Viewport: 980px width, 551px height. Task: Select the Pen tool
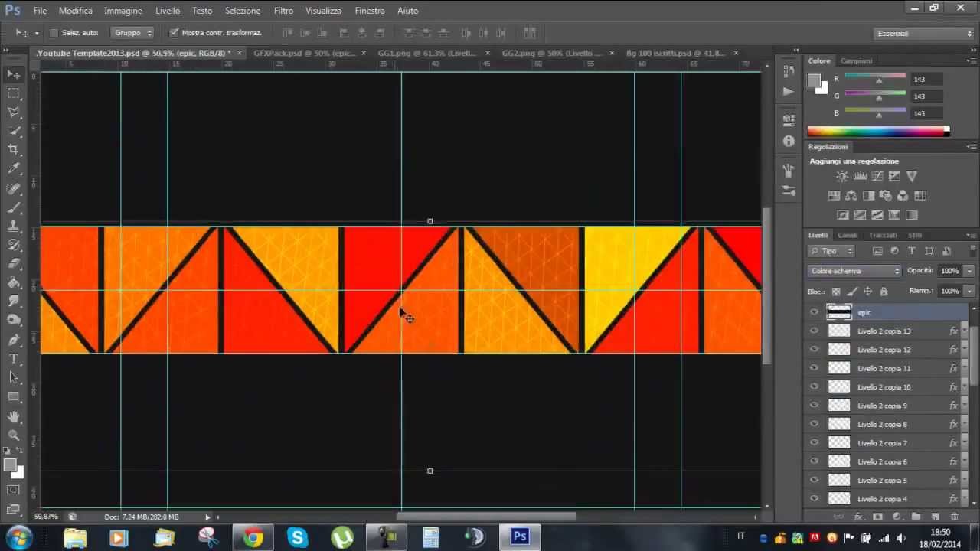[x=14, y=340]
